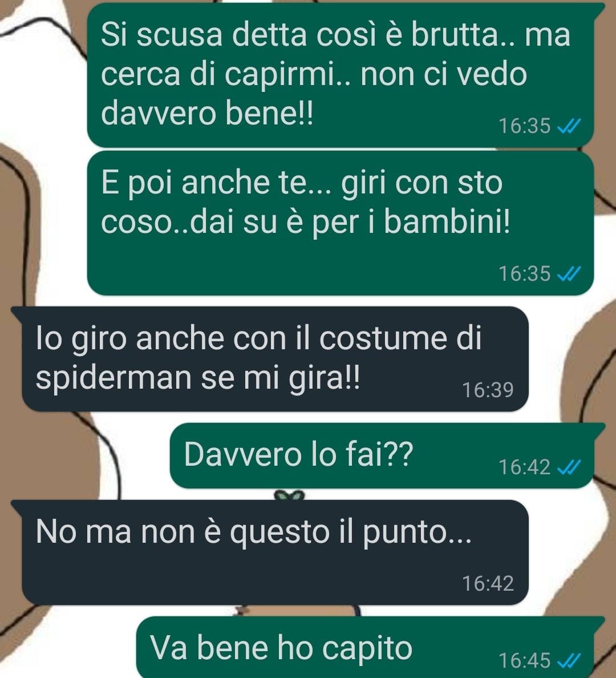Image resolution: width=616 pixels, height=678 pixels.
Task: Tap 16:42 timestamp on 'No ma non è questo' message
Action: [x=488, y=583]
